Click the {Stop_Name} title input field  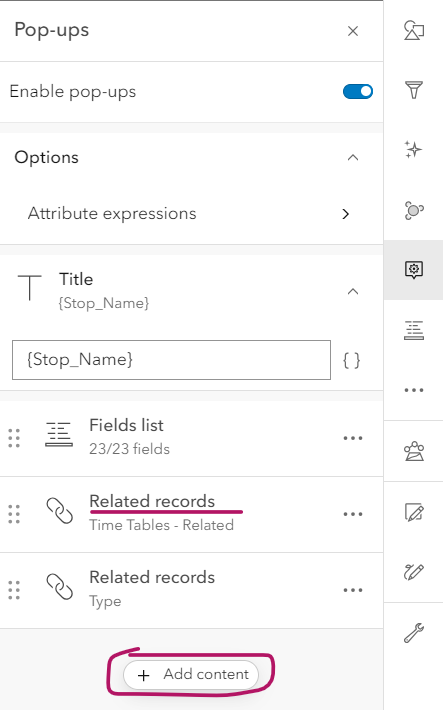[171, 360]
